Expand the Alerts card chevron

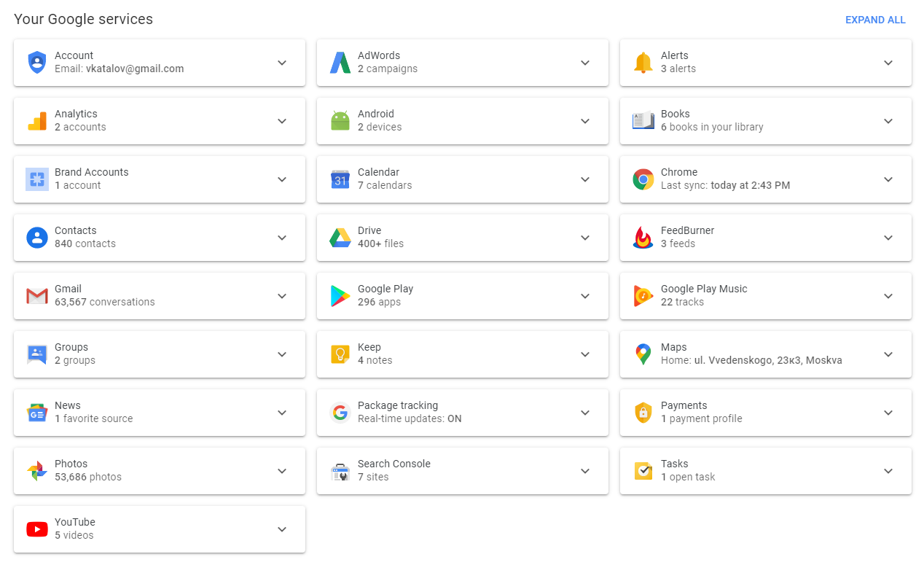[x=888, y=63]
